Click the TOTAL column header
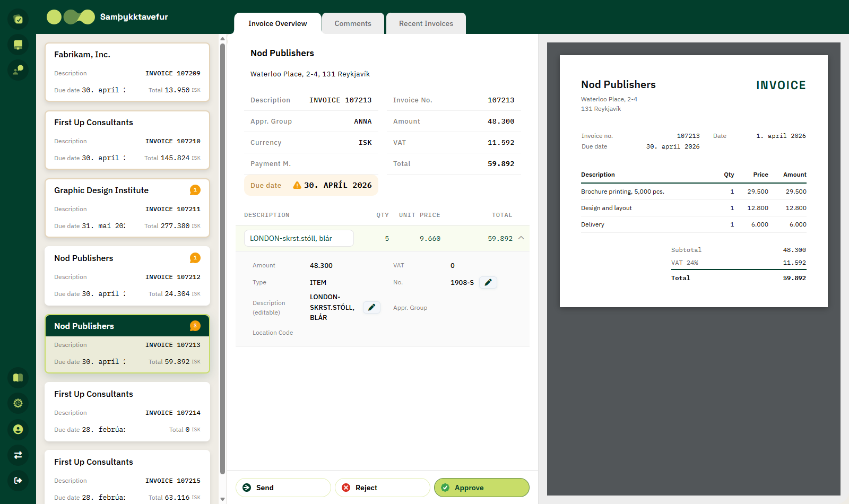This screenshot has width=849, height=504. [502, 215]
